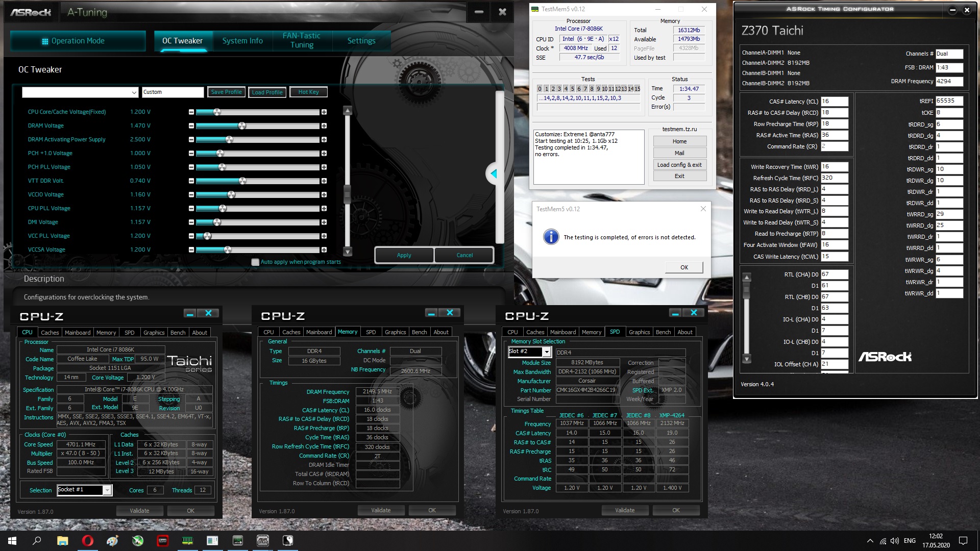Enable Auto apply when program starts

(255, 262)
